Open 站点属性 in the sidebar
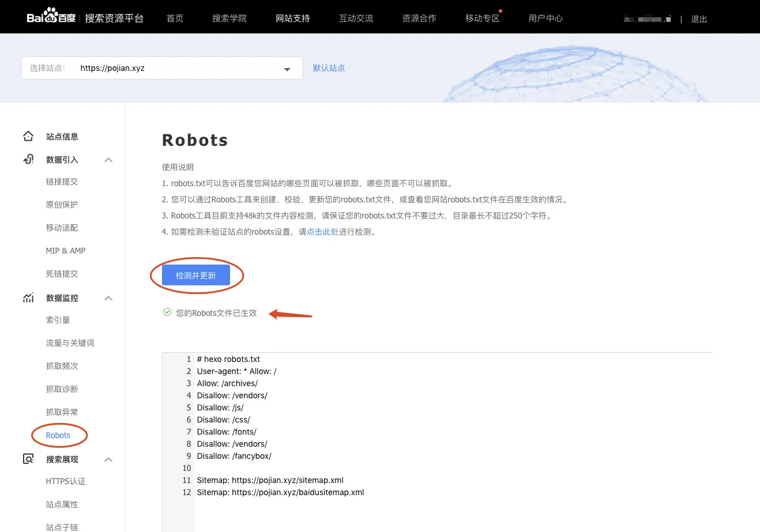The height and width of the screenshot is (532, 760). pos(62,504)
